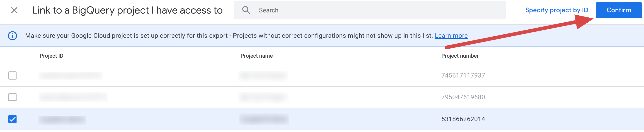Close the BigQuery link dialog
This screenshot has height=132, width=644.
pyautogui.click(x=14, y=10)
